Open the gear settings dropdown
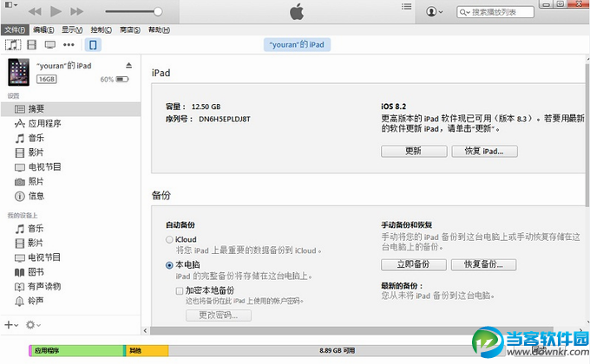 click(33, 324)
